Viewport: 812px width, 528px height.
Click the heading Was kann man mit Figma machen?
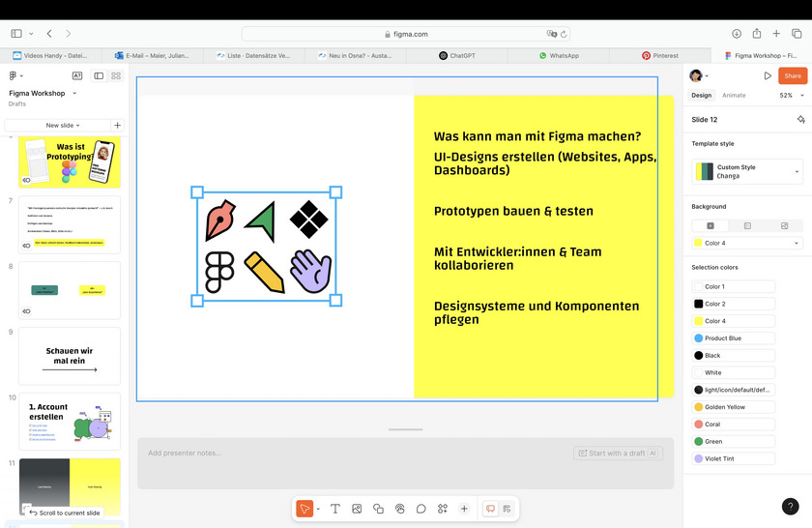[537, 136]
